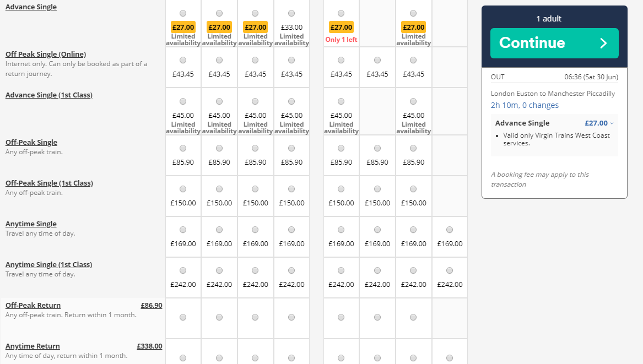This screenshot has width=643, height=364.
Task: Click the £338.00 Anytime Return price
Action: tap(149, 346)
